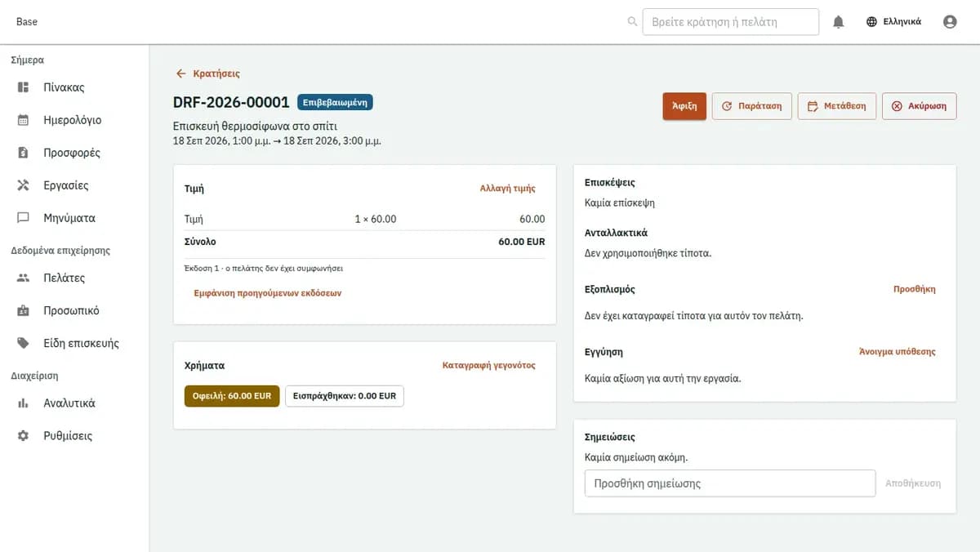Open Ημερολόγιο from the sidebar
Image resolution: width=980 pixels, height=552 pixels.
(74, 120)
